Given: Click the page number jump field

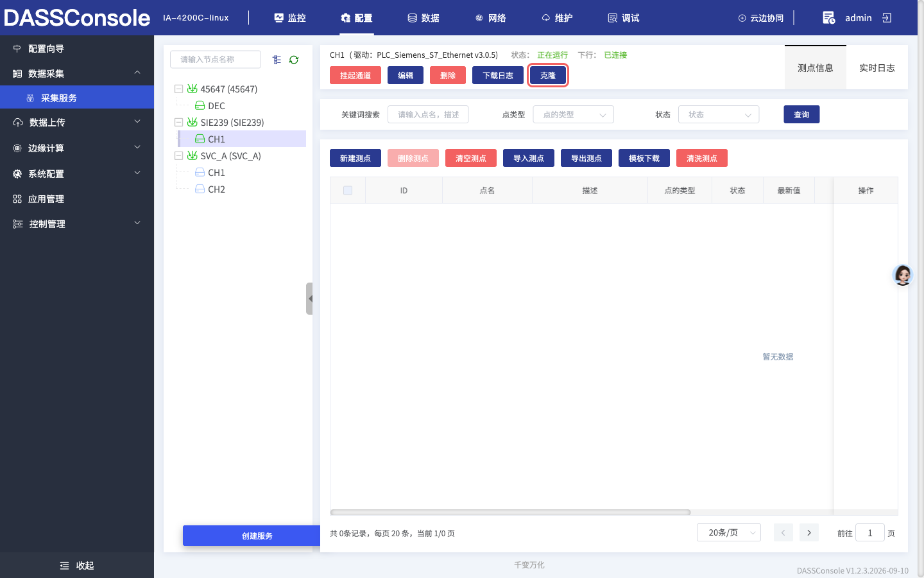Looking at the screenshot, I should [x=870, y=532].
